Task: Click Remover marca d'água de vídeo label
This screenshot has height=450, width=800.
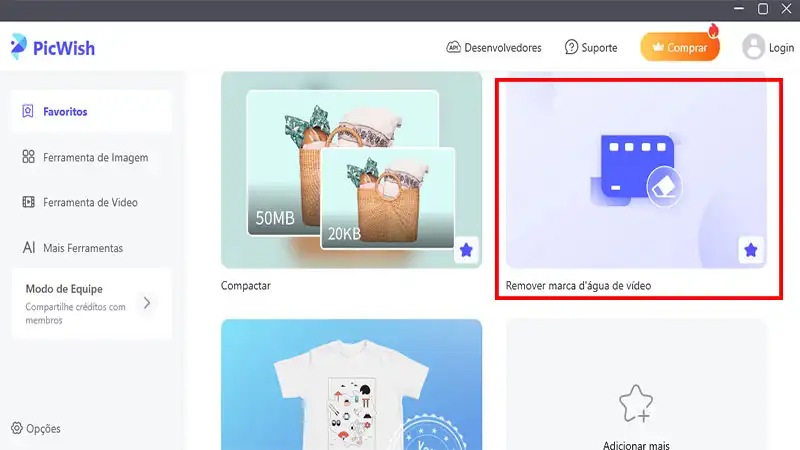Action: (578, 286)
